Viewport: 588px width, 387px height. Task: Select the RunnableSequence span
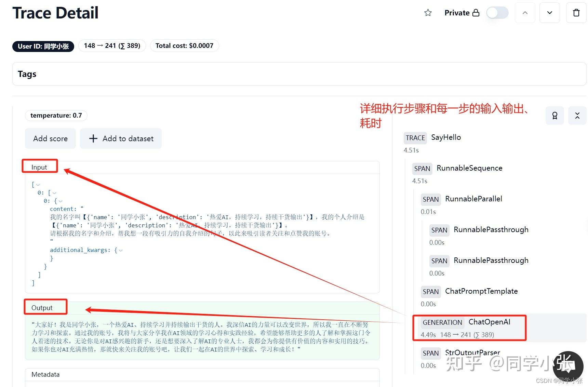tap(469, 168)
